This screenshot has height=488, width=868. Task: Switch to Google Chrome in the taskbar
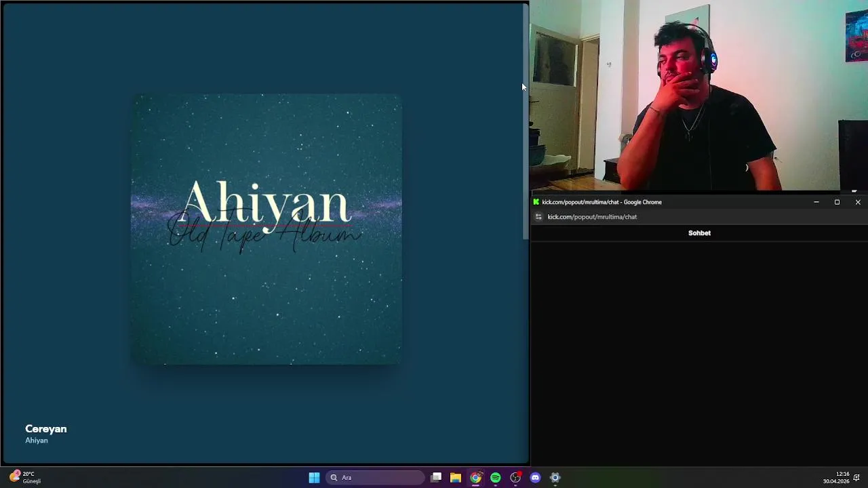click(476, 478)
